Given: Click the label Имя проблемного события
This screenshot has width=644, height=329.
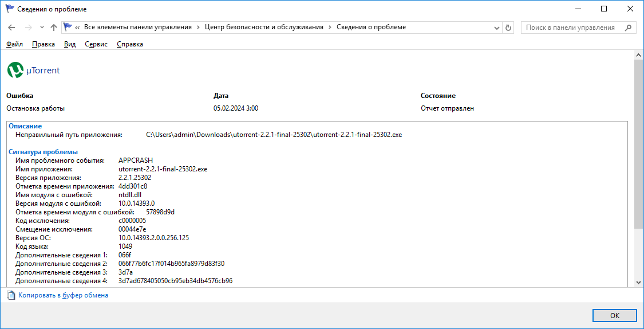Looking at the screenshot, I should 60,160.
